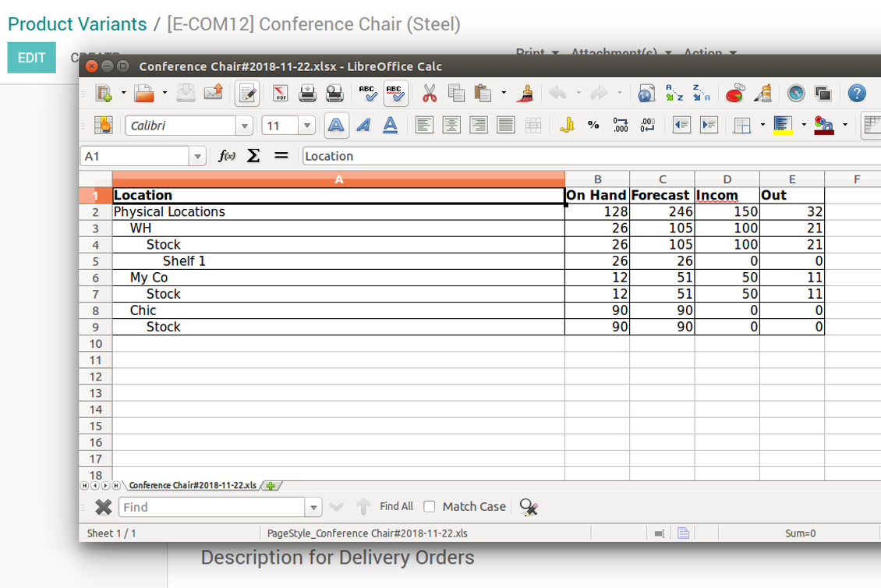Open the Borders dropdown arrow
881x588 pixels.
(762, 125)
